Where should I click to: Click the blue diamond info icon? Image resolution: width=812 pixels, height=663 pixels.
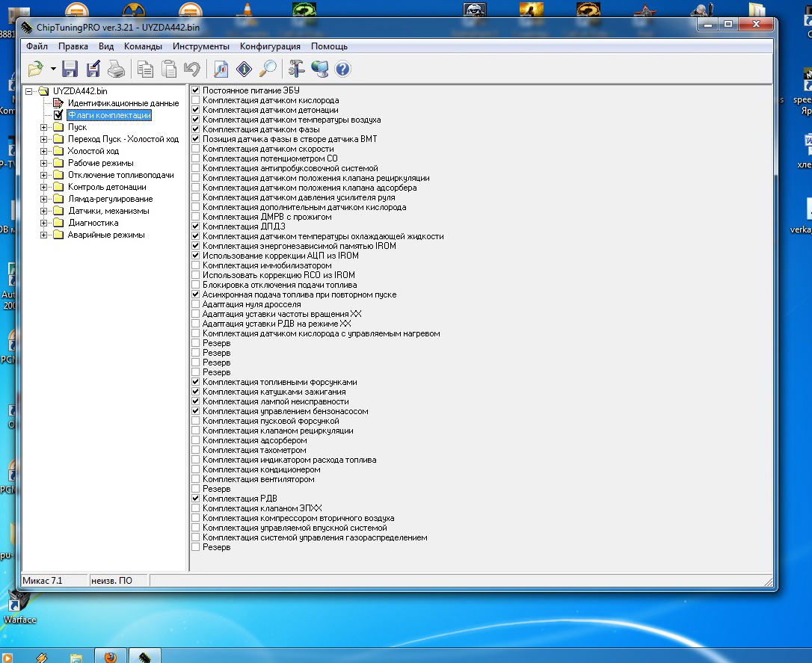pos(244,70)
